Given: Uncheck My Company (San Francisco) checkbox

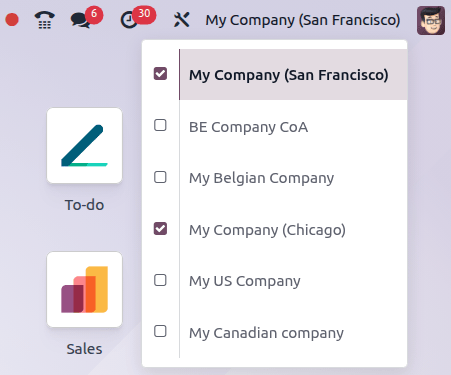Looking at the screenshot, I should click(160, 74).
